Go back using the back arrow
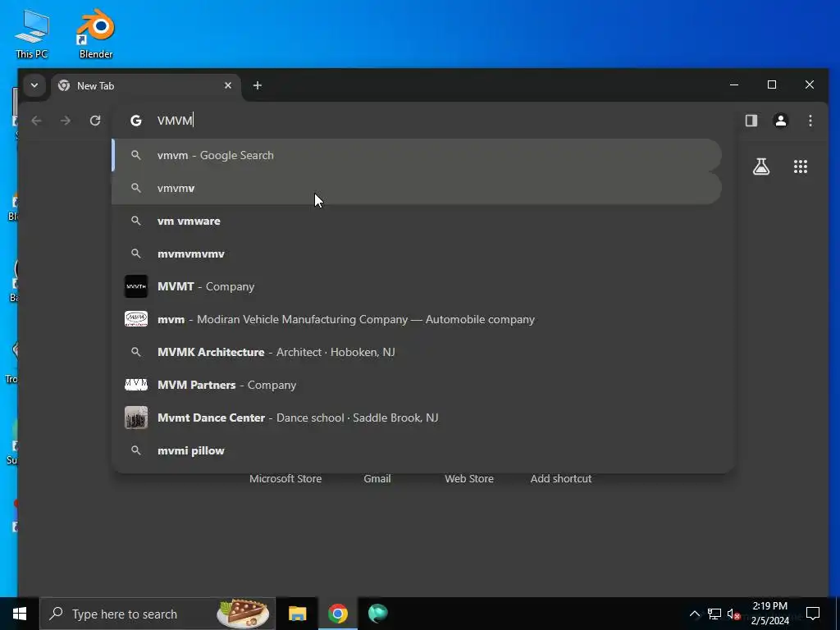Screen dimensions: 840x630 pyautogui.click(x=36, y=121)
